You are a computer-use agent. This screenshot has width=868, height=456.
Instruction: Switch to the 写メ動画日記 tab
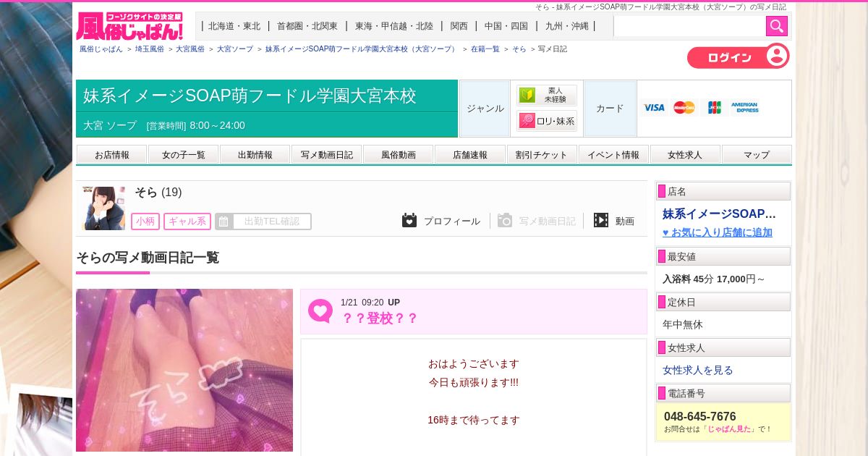tap(327, 155)
